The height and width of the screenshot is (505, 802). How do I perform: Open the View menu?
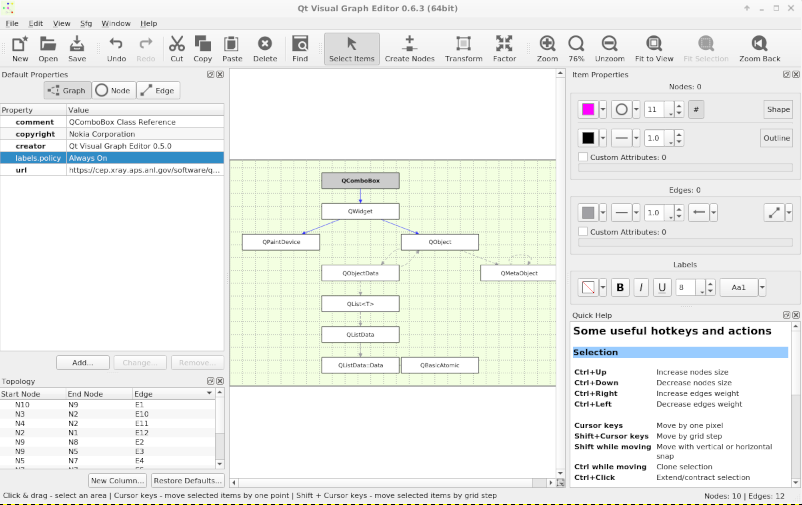point(61,24)
